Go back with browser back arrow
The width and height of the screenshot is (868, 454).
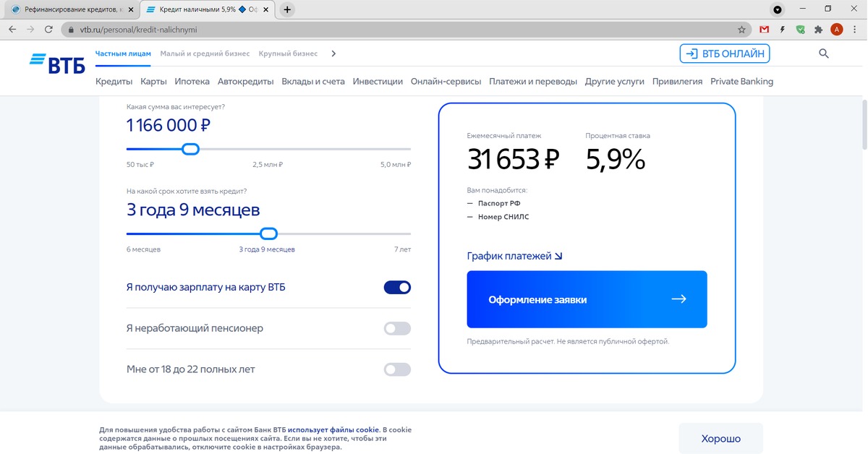(12, 30)
